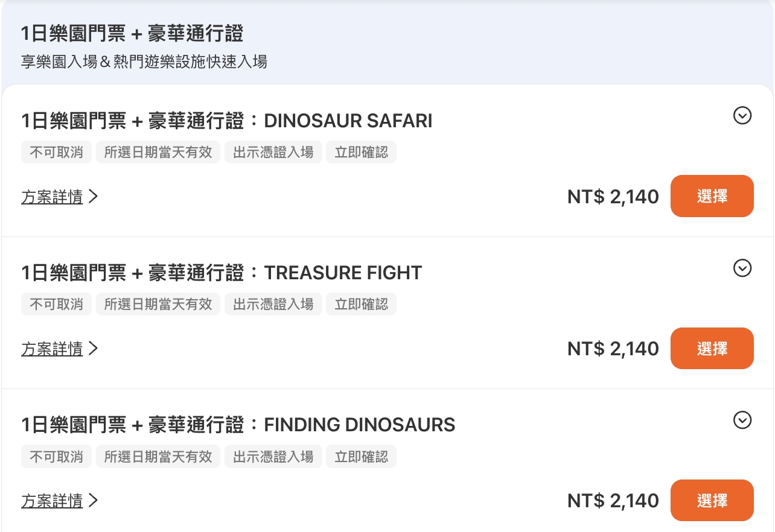
Task: Click 不可取消 tag under FINDING DINOSAURS
Action: (56, 457)
